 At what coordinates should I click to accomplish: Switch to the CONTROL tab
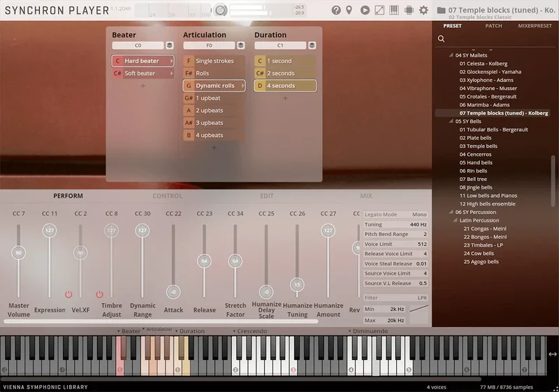pyautogui.click(x=167, y=196)
